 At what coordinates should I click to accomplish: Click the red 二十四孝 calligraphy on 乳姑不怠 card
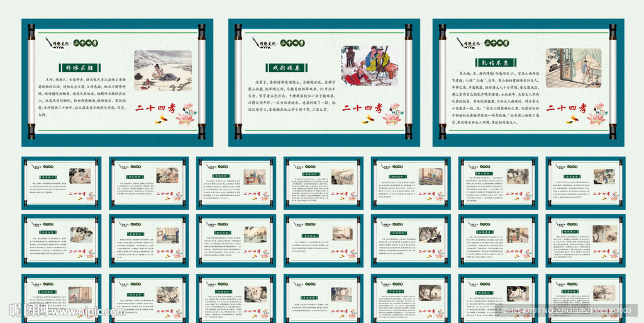pos(567,108)
